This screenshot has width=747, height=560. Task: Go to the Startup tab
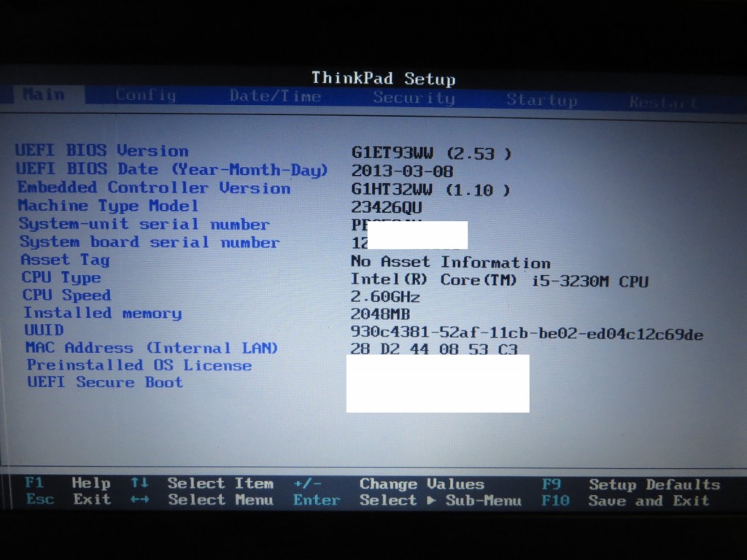(x=541, y=100)
